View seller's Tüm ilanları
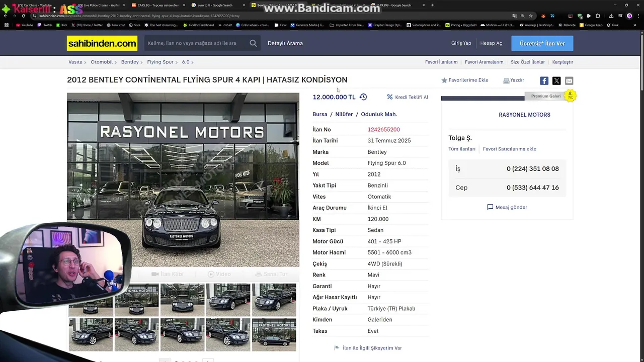Image resolution: width=644 pixels, height=362 pixels. click(x=462, y=149)
